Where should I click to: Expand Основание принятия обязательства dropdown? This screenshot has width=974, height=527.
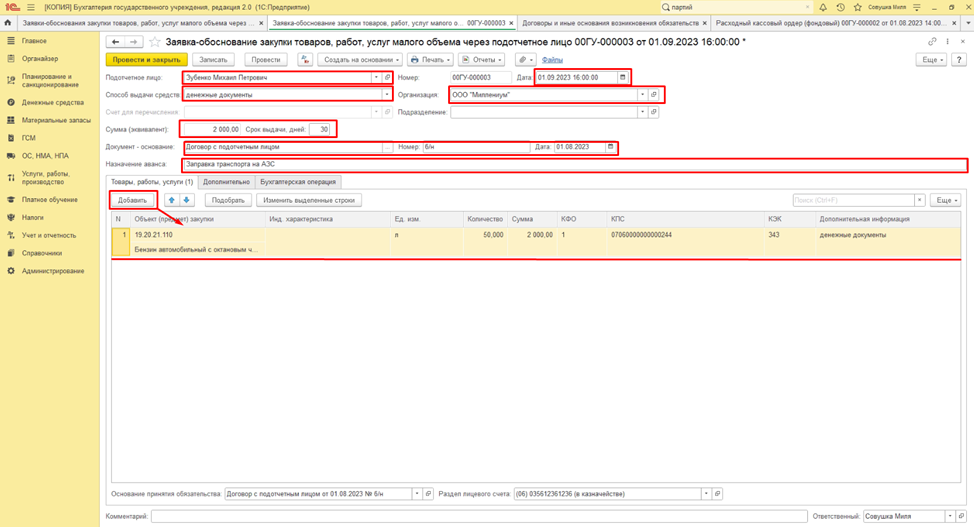(417, 493)
